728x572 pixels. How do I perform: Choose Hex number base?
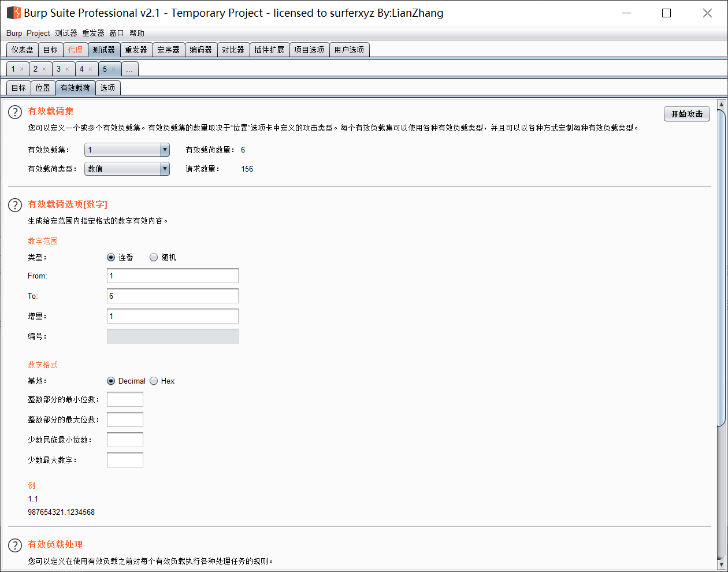[154, 381]
